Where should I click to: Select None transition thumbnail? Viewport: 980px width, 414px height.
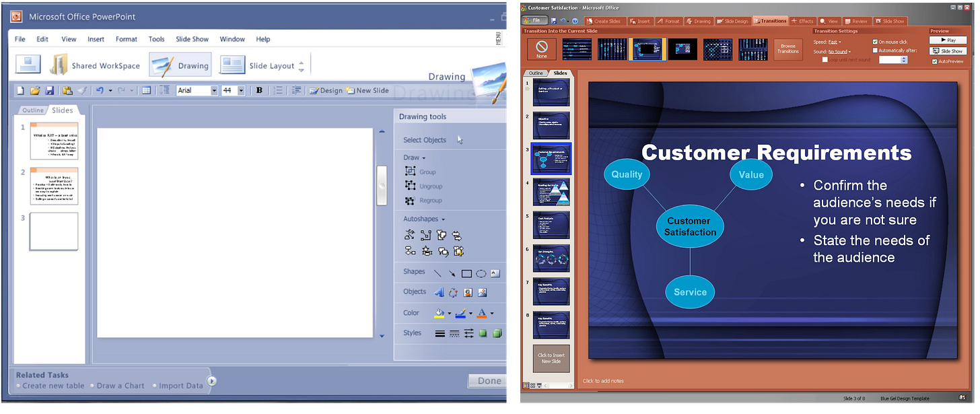coord(542,49)
